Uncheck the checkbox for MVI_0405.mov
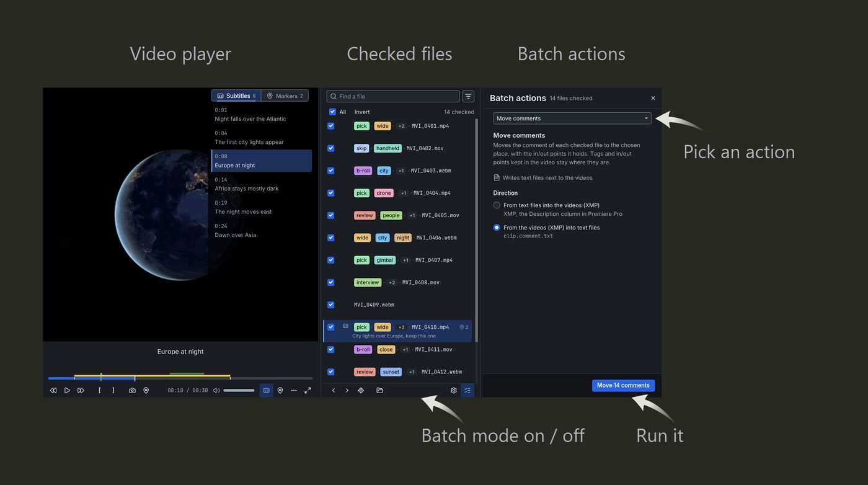 (331, 215)
